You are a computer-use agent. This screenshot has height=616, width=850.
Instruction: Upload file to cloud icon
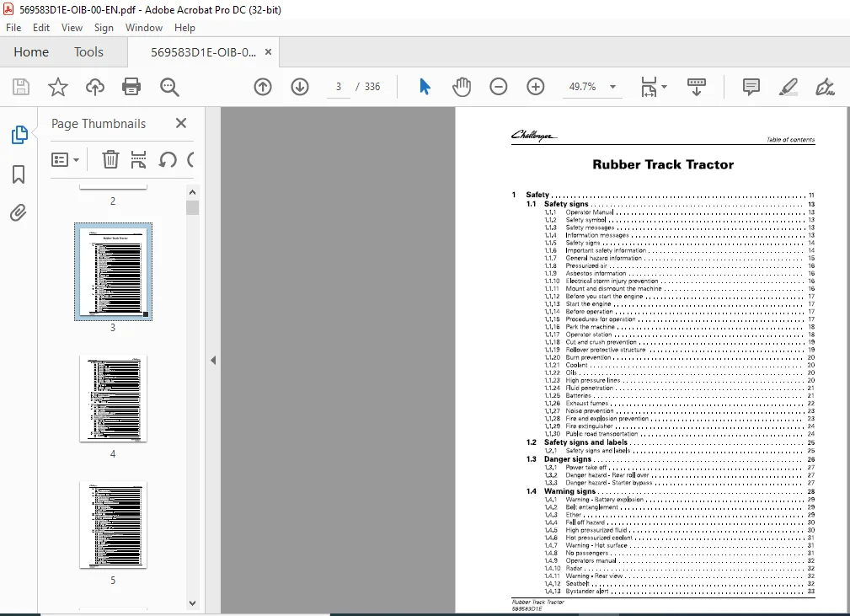[95, 87]
